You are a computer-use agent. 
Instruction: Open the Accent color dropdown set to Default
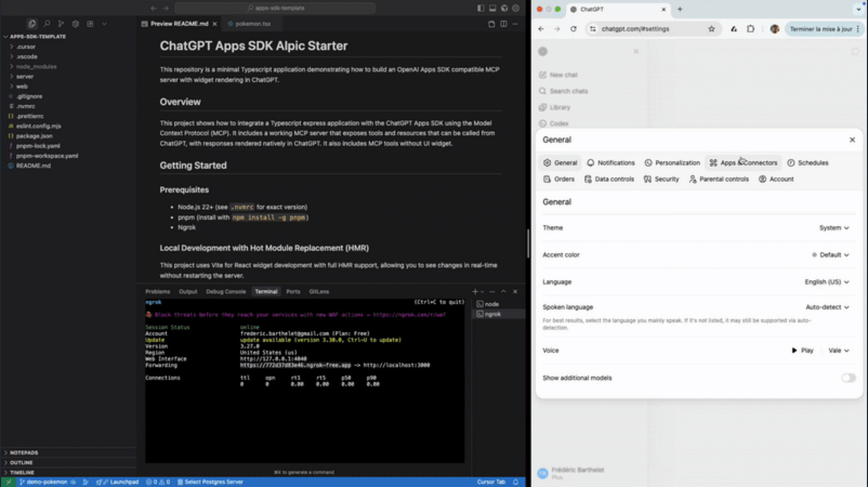[830, 255]
